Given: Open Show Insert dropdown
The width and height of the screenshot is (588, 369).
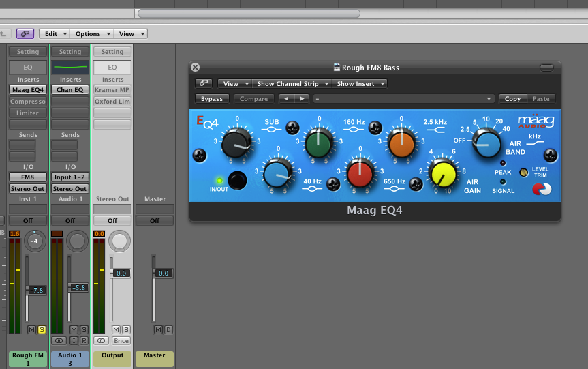Looking at the screenshot, I should pyautogui.click(x=360, y=83).
